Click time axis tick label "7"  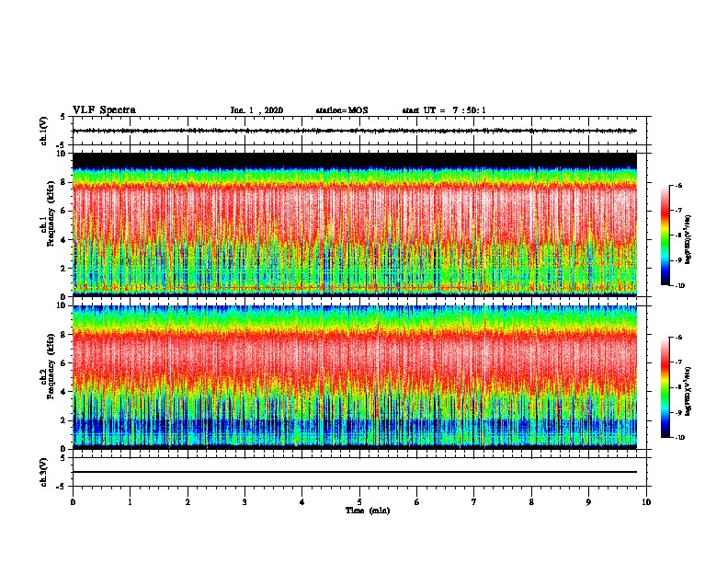(x=474, y=502)
